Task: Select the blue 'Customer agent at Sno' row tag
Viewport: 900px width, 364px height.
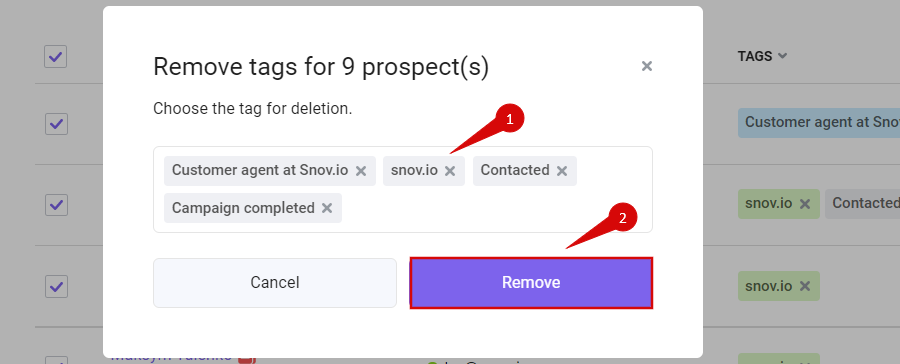Action: [819, 122]
